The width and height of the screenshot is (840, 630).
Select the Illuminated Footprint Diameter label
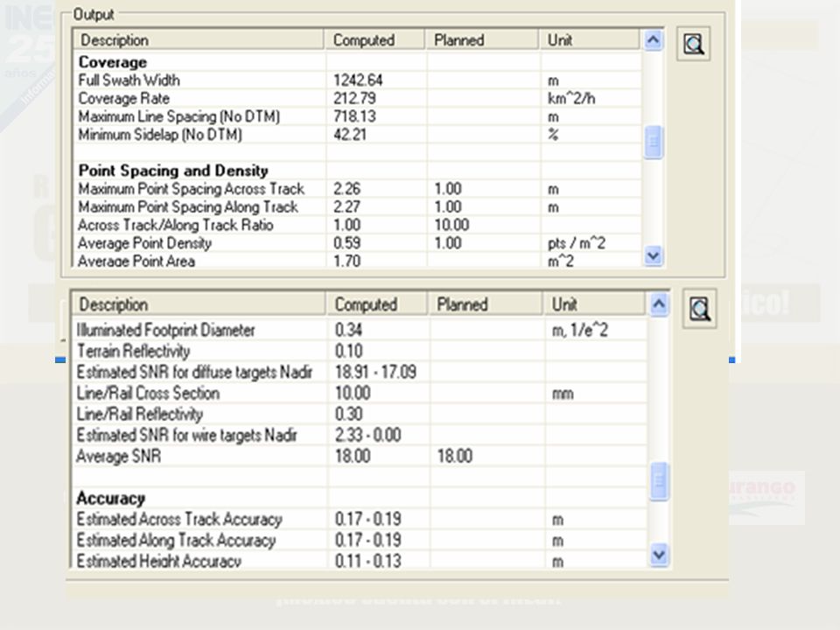[165, 330]
